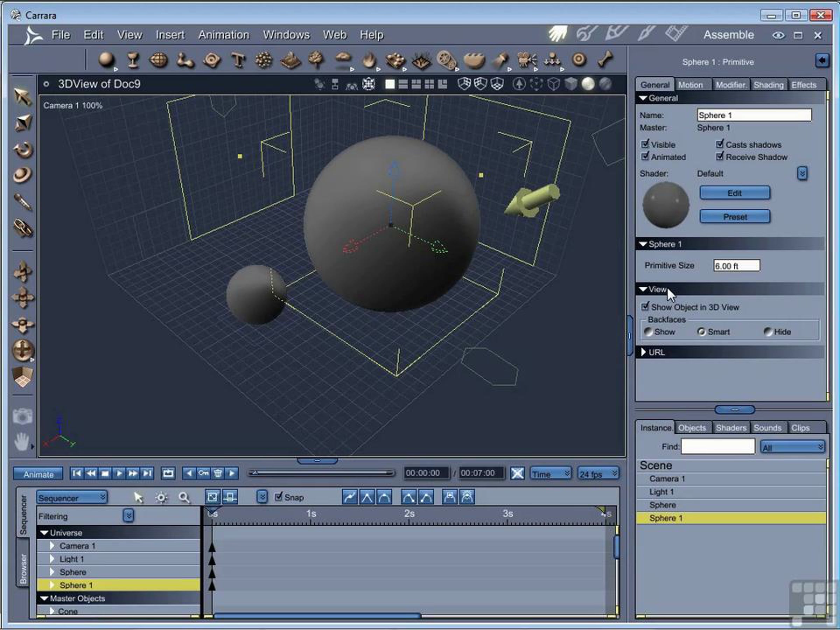The width and height of the screenshot is (840, 630).
Task: Click the timeline zoom magnifier icon
Action: point(184,497)
